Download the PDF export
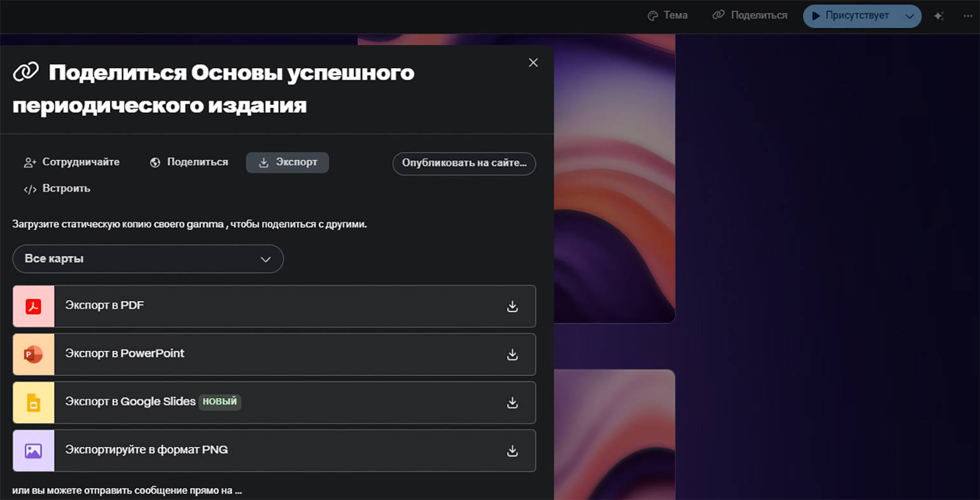Screen dimensions: 980x500 pos(512,306)
